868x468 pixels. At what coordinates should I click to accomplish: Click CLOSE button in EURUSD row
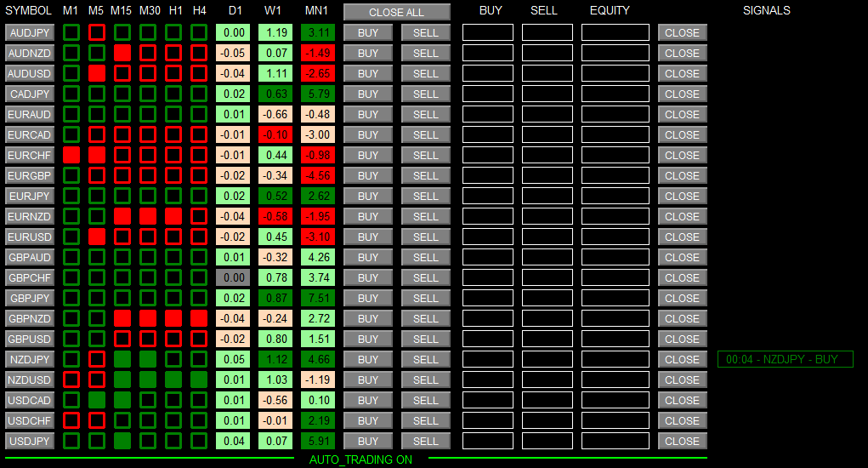point(683,237)
